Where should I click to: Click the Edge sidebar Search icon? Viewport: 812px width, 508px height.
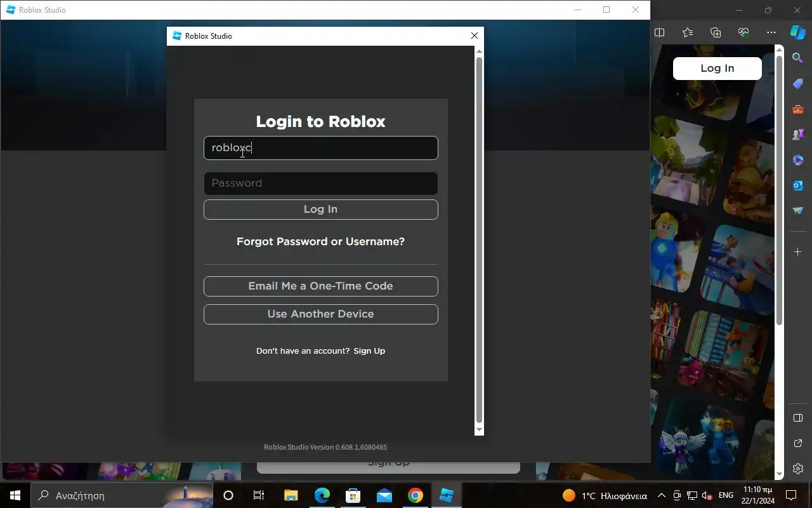click(x=798, y=58)
